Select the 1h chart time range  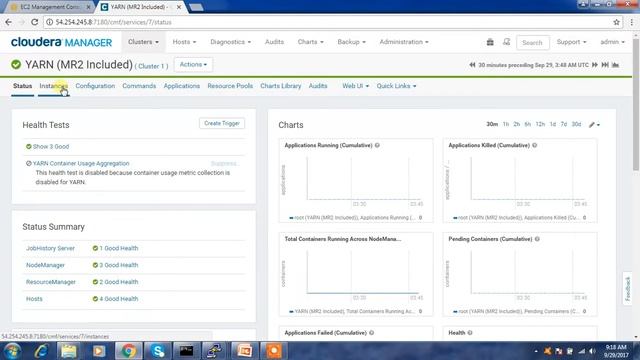click(x=506, y=124)
